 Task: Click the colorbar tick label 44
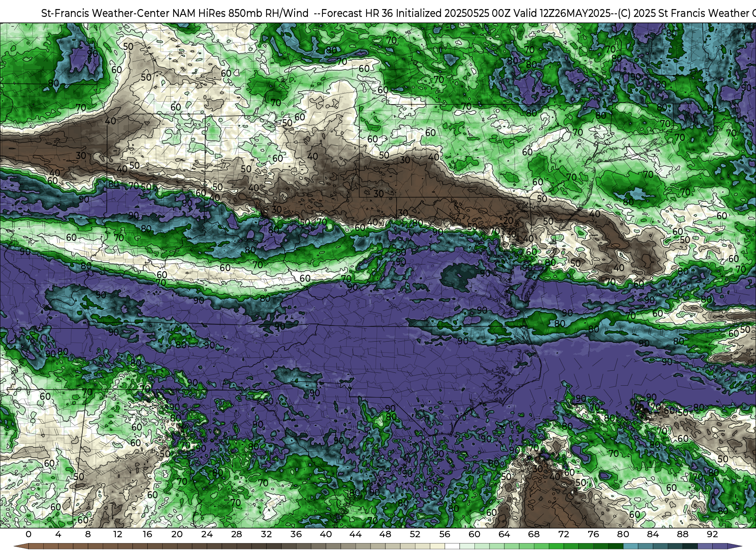click(x=356, y=534)
